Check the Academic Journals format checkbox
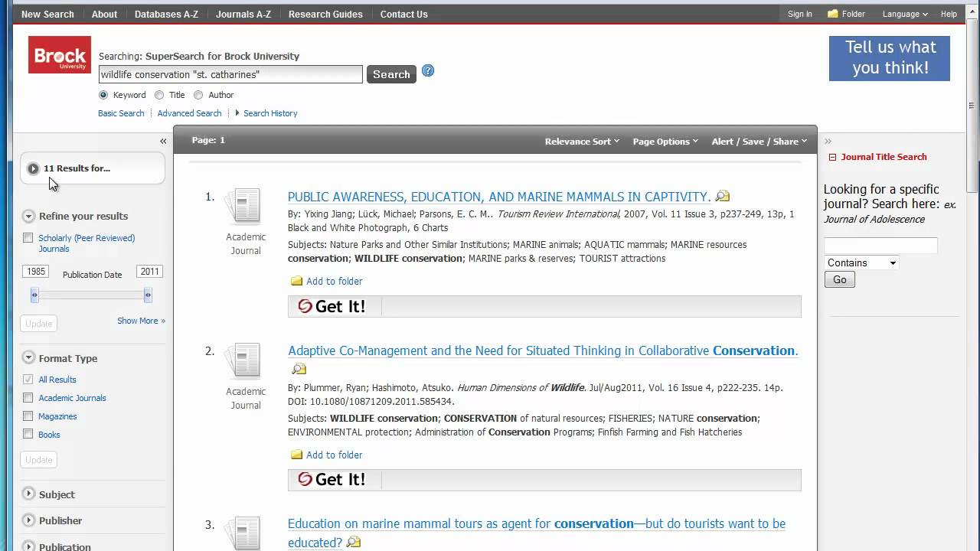The height and width of the screenshot is (551, 980). pos(28,397)
